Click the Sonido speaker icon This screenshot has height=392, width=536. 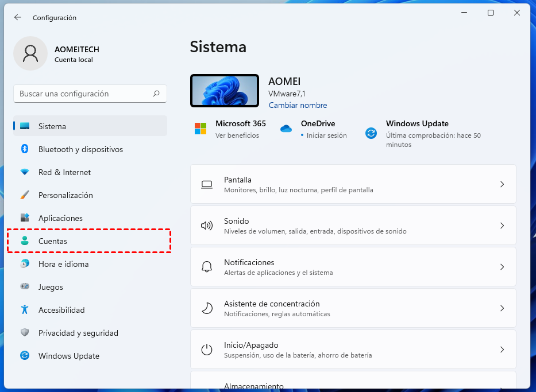pyautogui.click(x=207, y=225)
